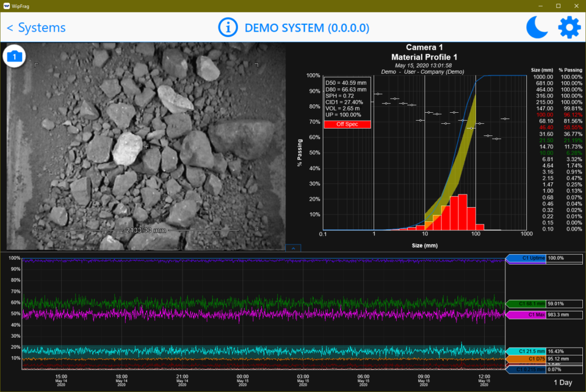
Task: Select the camera 1 badge thumbnail
Action: [14, 55]
